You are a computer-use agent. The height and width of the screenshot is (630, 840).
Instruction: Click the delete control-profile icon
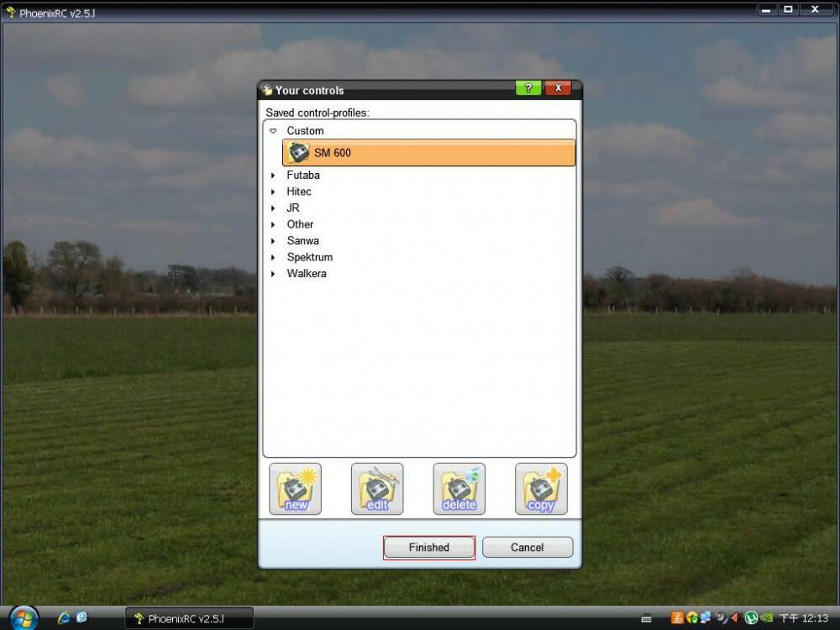click(x=459, y=489)
